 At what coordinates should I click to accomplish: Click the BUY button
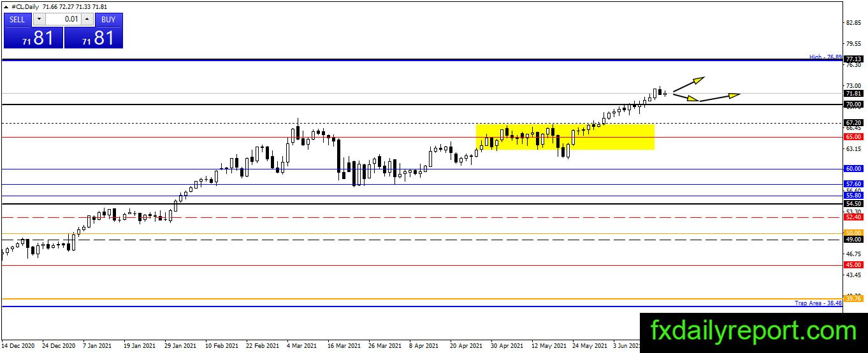(x=108, y=19)
